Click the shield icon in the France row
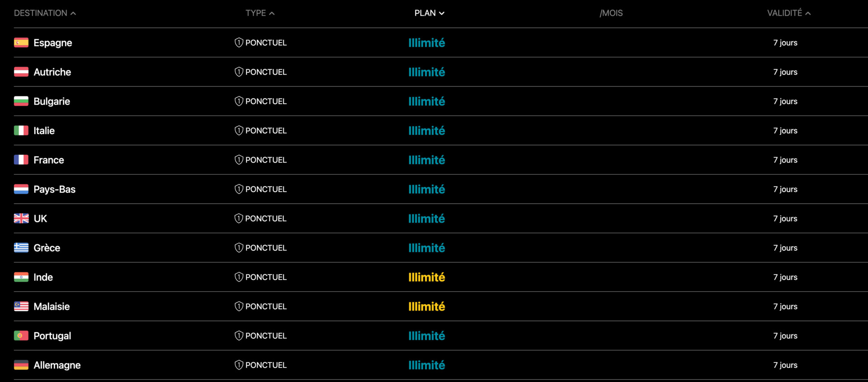Viewport: 868px width, 382px height. pyautogui.click(x=239, y=160)
